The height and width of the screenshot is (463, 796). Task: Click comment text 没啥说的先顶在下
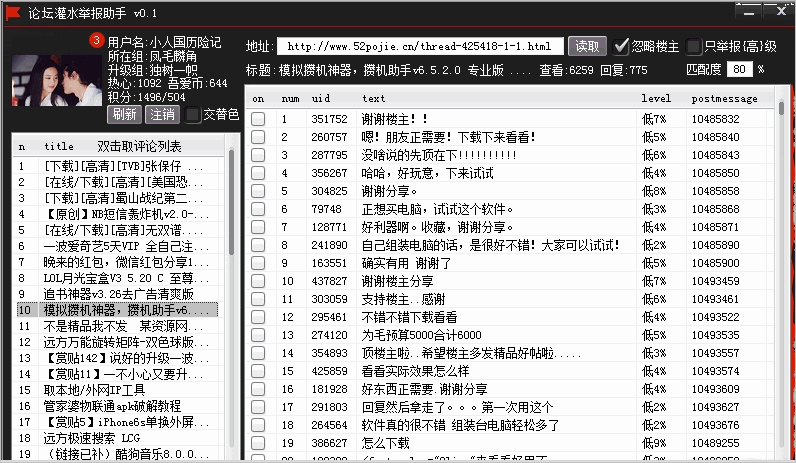click(439, 155)
